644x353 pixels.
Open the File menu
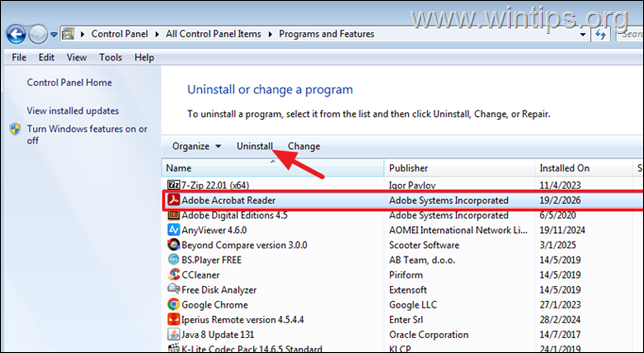click(x=19, y=58)
